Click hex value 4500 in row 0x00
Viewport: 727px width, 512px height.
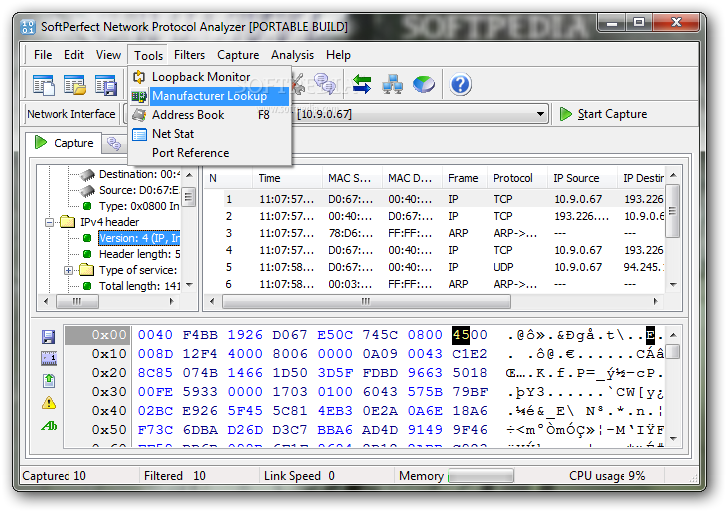(x=470, y=335)
